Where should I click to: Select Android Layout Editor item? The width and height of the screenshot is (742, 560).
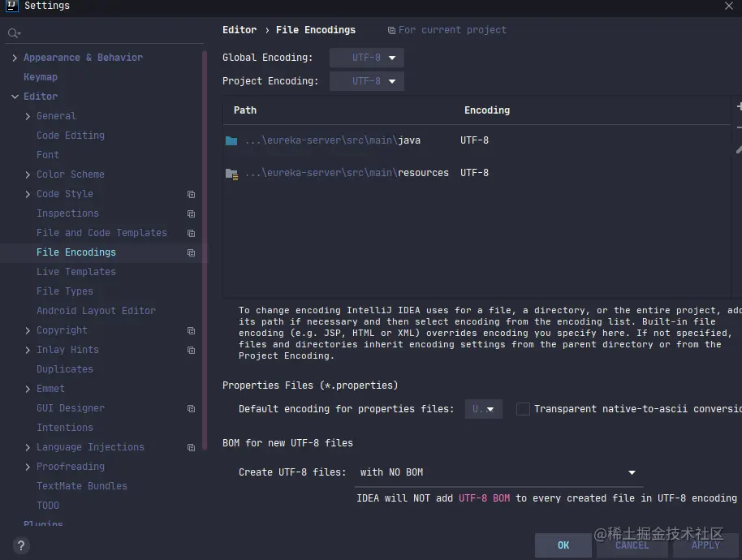pos(96,311)
